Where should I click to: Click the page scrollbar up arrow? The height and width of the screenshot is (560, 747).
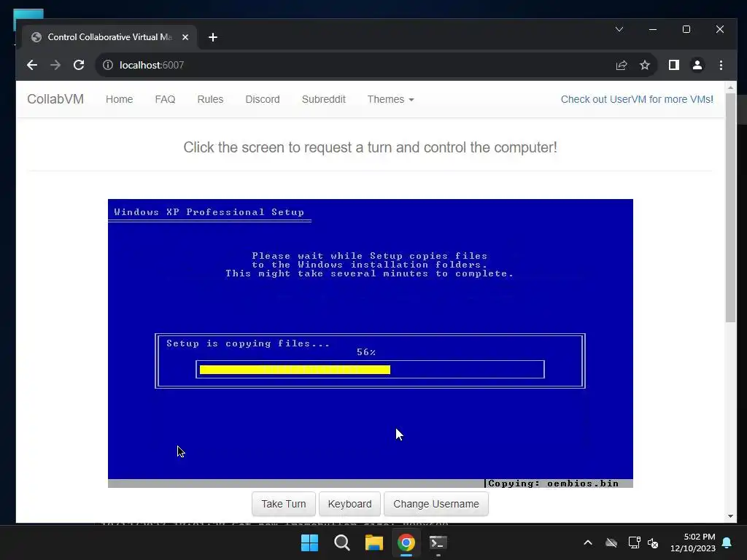click(x=731, y=87)
